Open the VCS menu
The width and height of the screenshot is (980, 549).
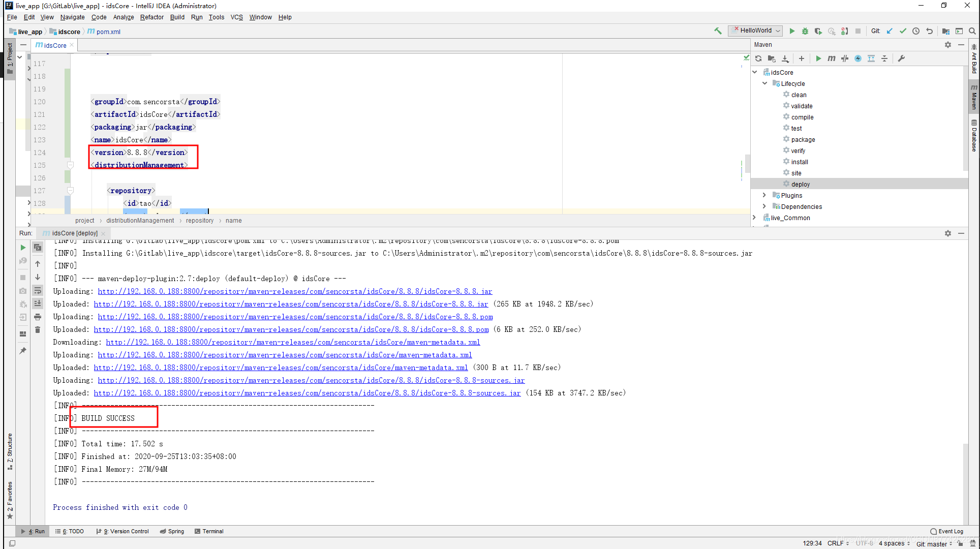tap(237, 17)
